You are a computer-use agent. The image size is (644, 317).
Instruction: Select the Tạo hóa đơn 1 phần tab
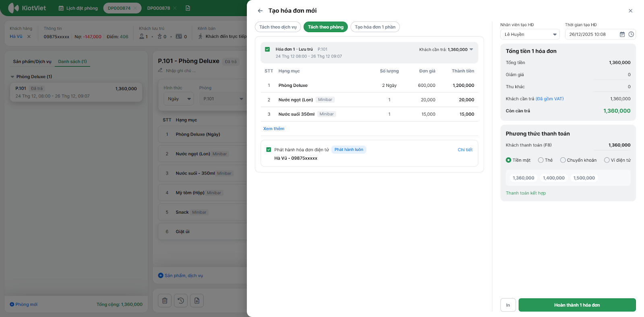click(375, 27)
